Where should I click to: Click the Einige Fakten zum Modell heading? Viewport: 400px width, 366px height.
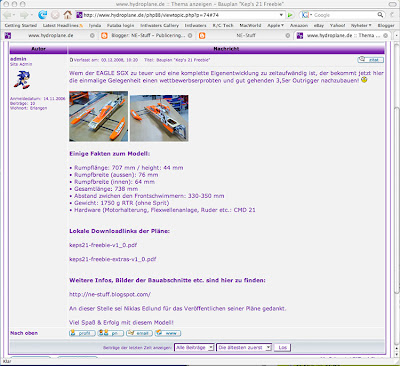pos(110,154)
